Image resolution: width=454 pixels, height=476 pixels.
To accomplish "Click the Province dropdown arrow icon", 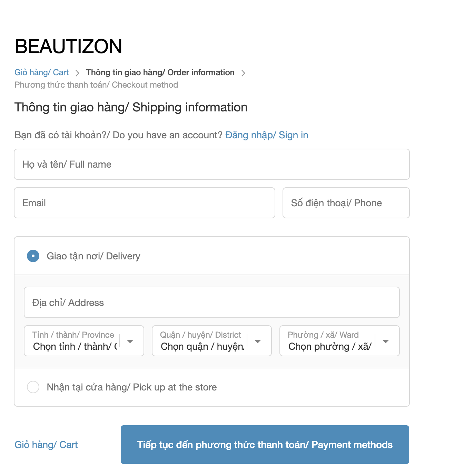I will click(x=130, y=341).
